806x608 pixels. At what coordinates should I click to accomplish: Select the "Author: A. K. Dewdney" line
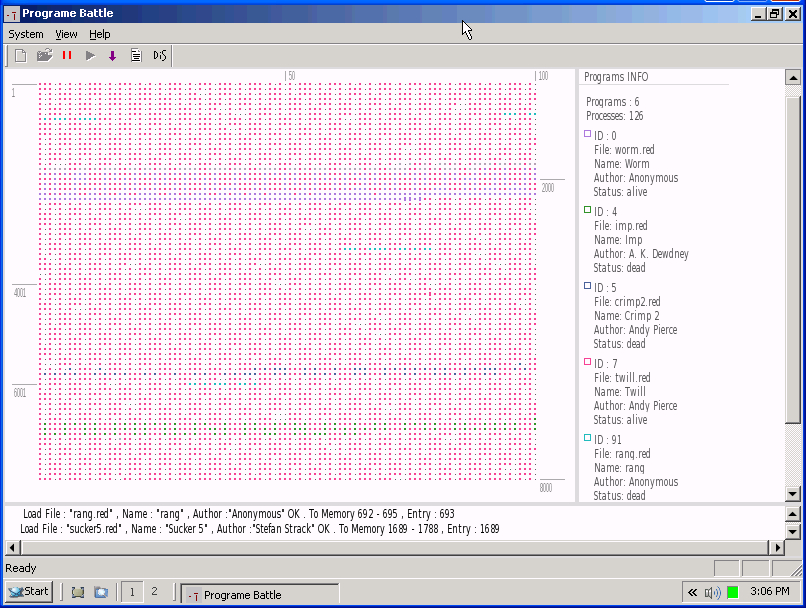(641, 254)
